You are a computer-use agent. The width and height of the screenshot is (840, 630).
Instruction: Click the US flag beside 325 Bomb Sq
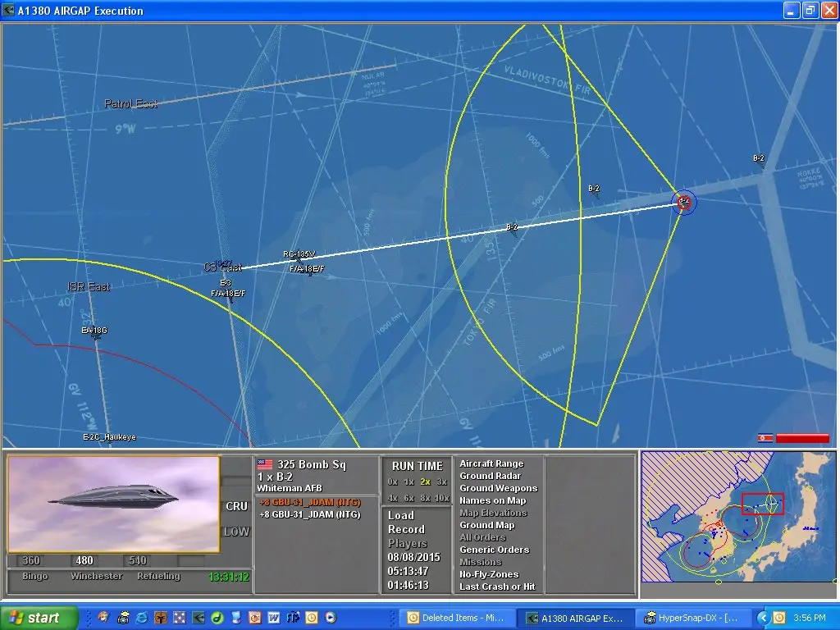click(x=265, y=464)
